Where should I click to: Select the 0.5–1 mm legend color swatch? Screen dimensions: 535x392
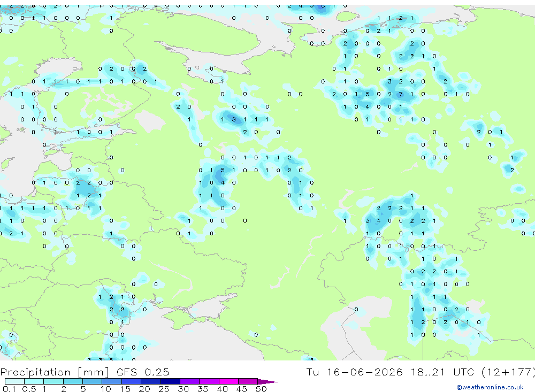pos(34,381)
